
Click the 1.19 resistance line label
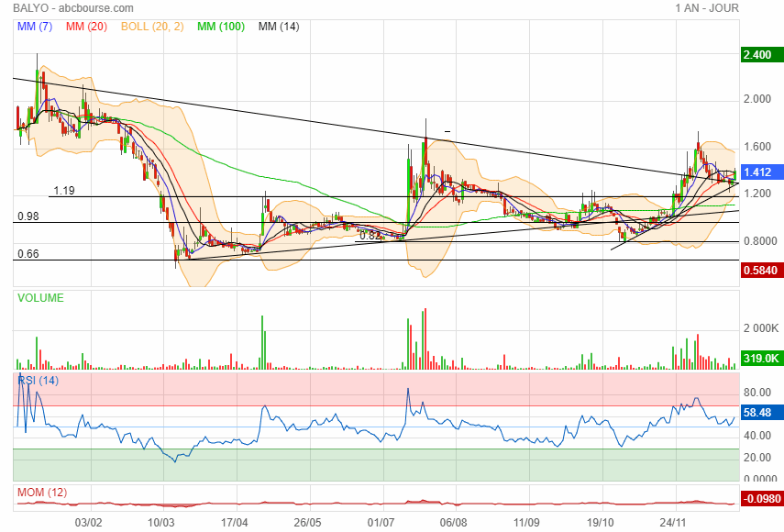[x=64, y=191]
